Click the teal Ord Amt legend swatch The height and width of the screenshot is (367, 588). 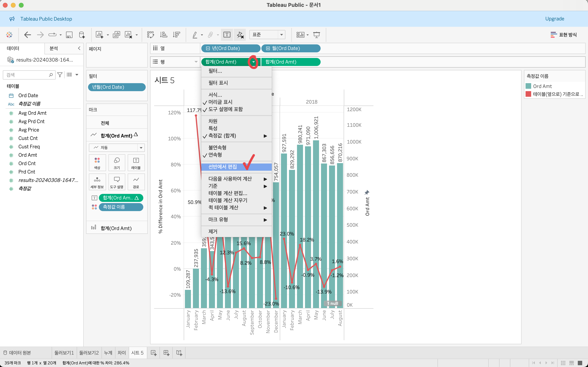point(528,86)
